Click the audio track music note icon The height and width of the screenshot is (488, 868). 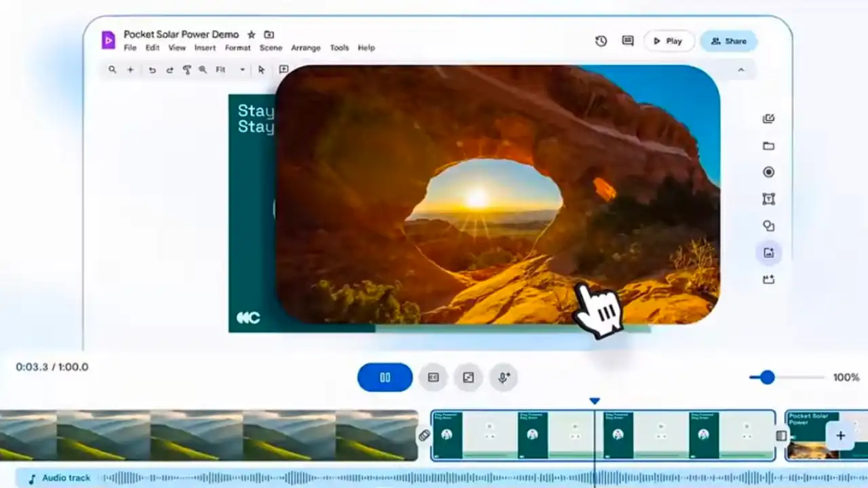point(31,479)
